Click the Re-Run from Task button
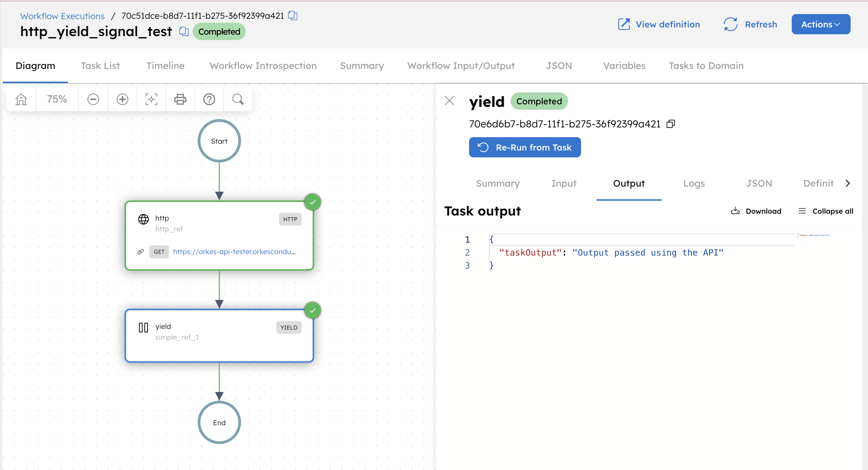 click(x=525, y=147)
